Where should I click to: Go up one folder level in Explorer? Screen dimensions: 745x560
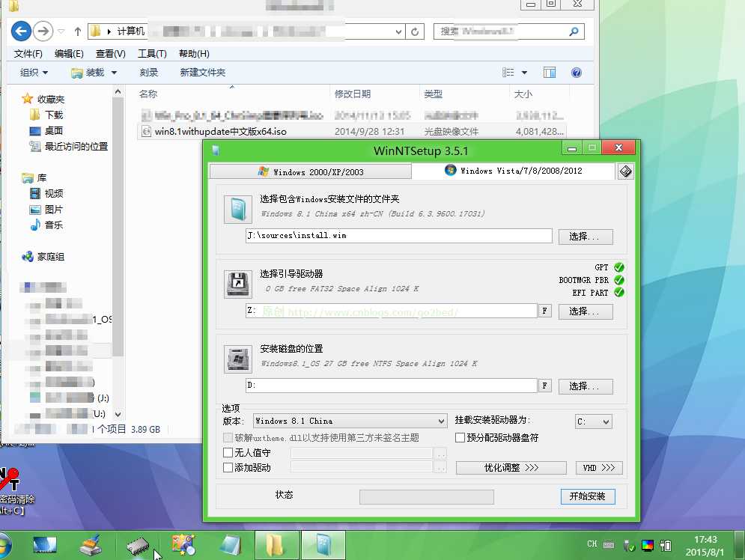pos(78,32)
